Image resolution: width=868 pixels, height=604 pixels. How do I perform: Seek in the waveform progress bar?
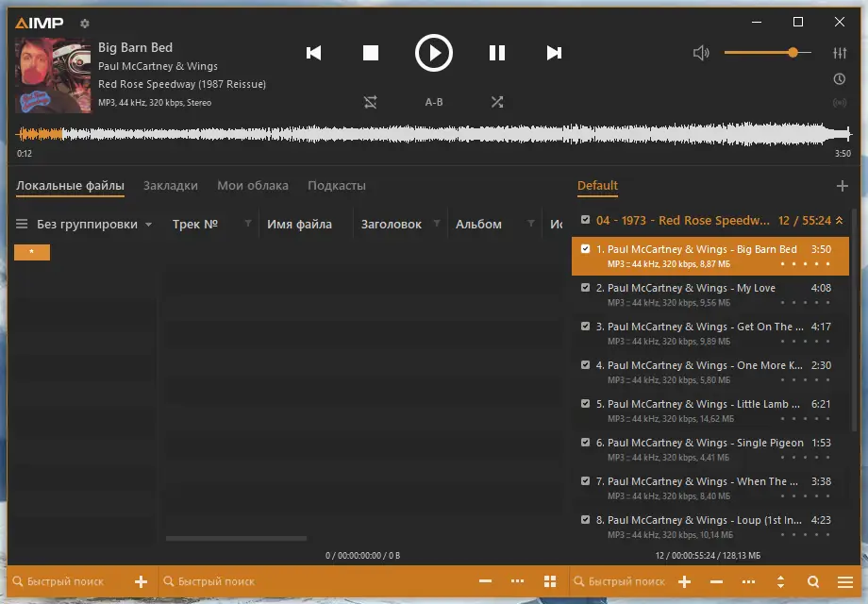tap(433, 133)
